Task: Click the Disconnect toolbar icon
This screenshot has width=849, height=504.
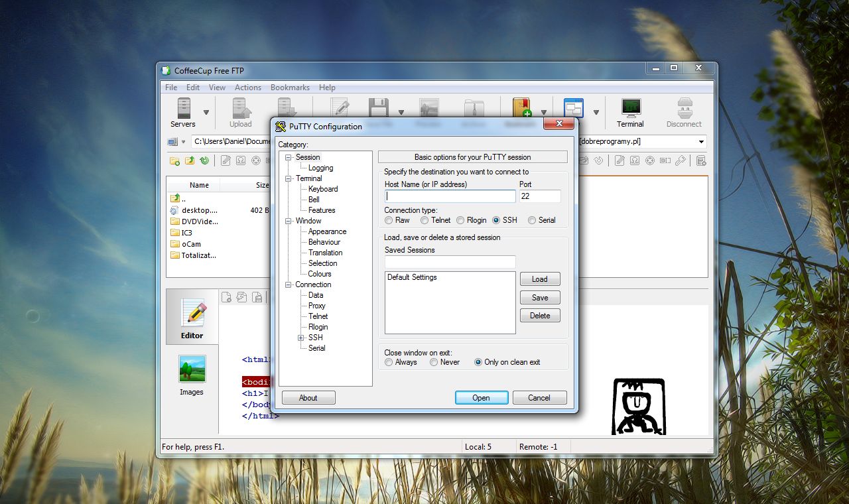Action: pyautogui.click(x=684, y=108)
